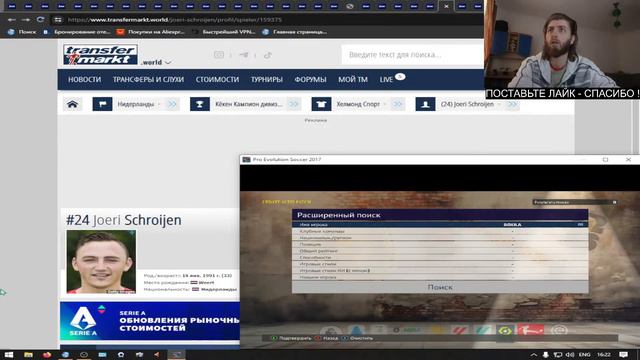Click the Поиск button in PES dialog
The image size is (640, 360).
[x=440, y=287]
